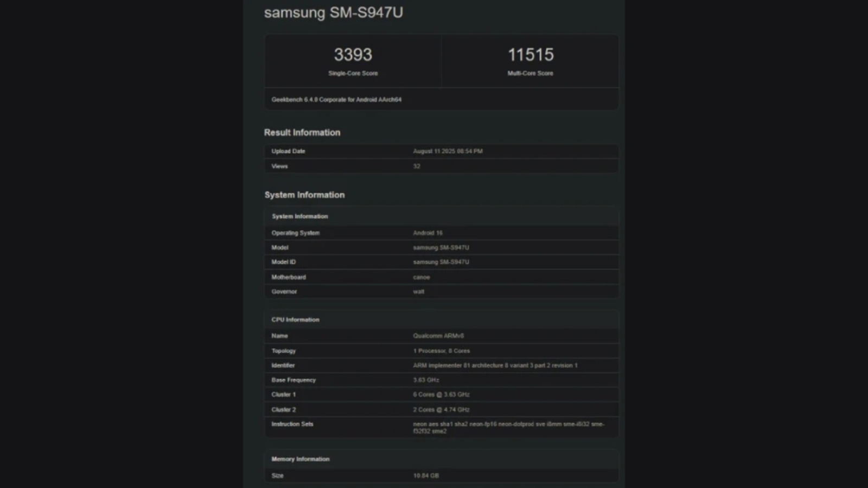Click the 'Android 16' value
868x488 pixels.
click(x=427, y=233)
